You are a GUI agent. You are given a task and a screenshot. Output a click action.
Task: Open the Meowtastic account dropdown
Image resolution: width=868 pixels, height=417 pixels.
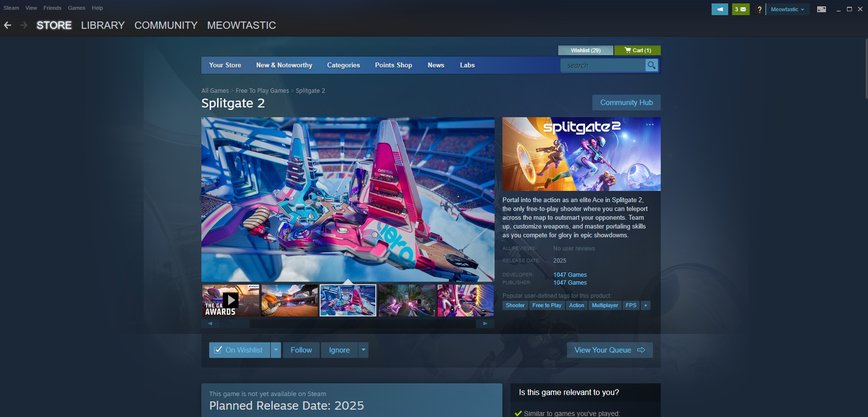click(x=787, y=9)
